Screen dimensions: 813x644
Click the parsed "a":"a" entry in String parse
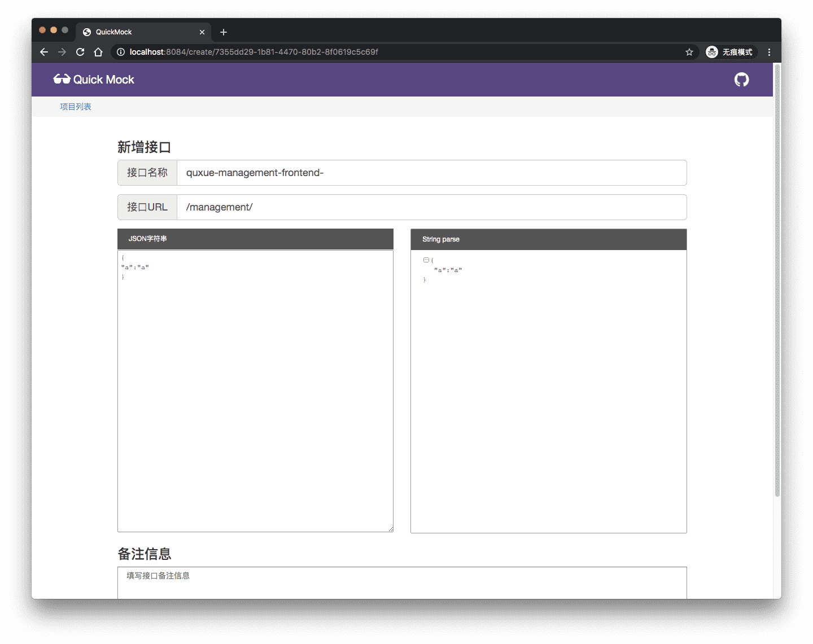tap(448, 270)
